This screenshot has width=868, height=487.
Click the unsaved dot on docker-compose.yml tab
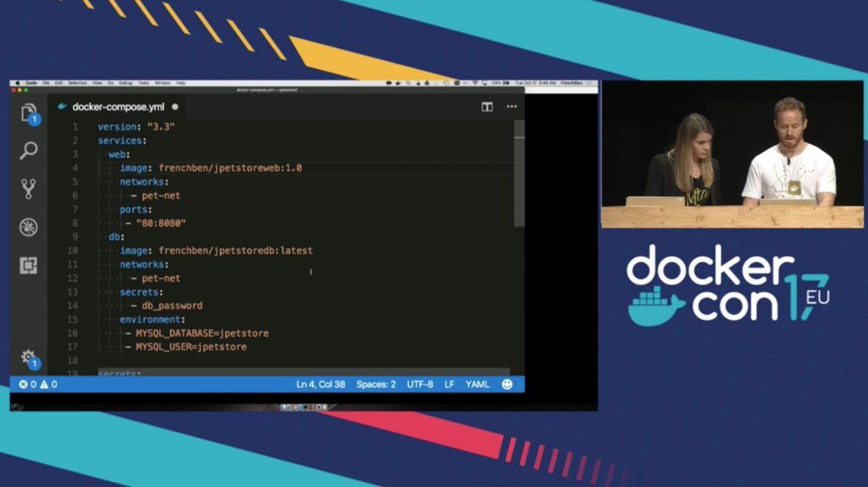[x=175, y=106]
